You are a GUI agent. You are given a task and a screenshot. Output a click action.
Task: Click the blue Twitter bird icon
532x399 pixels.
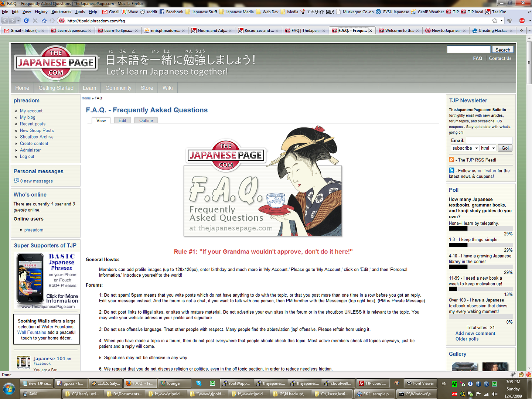tap(451, 170)
